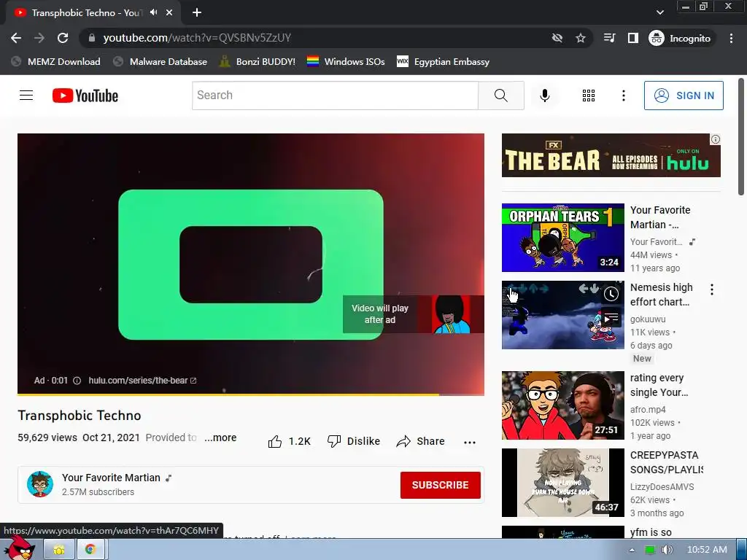
Task: Show hidden tray icons arrow
Action: [632, 550]
